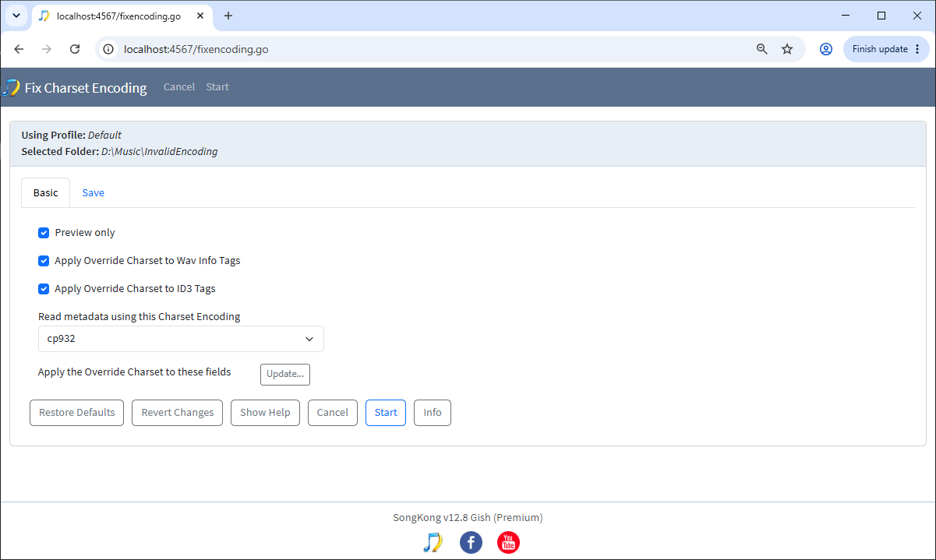Click the Update... fields button
Viewport: 936px width, 560px height.
click(x=285, y=374)
